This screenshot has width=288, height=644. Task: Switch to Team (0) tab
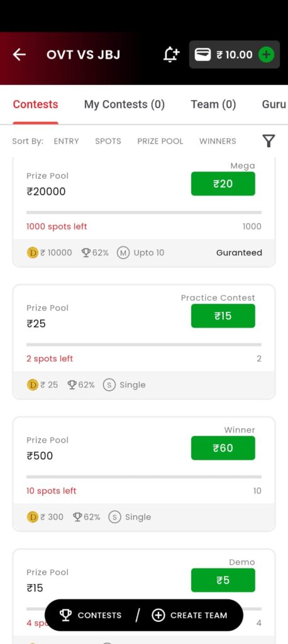click(x=213, y=104)
